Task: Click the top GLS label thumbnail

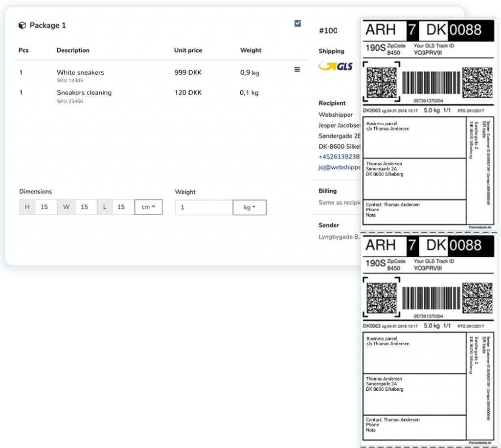Action: tap(429, 124)
